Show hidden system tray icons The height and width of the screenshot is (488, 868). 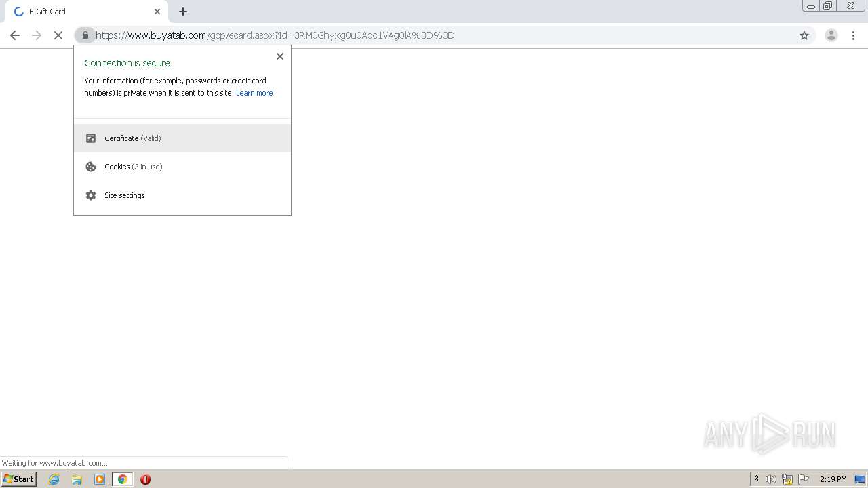(756, 479)
